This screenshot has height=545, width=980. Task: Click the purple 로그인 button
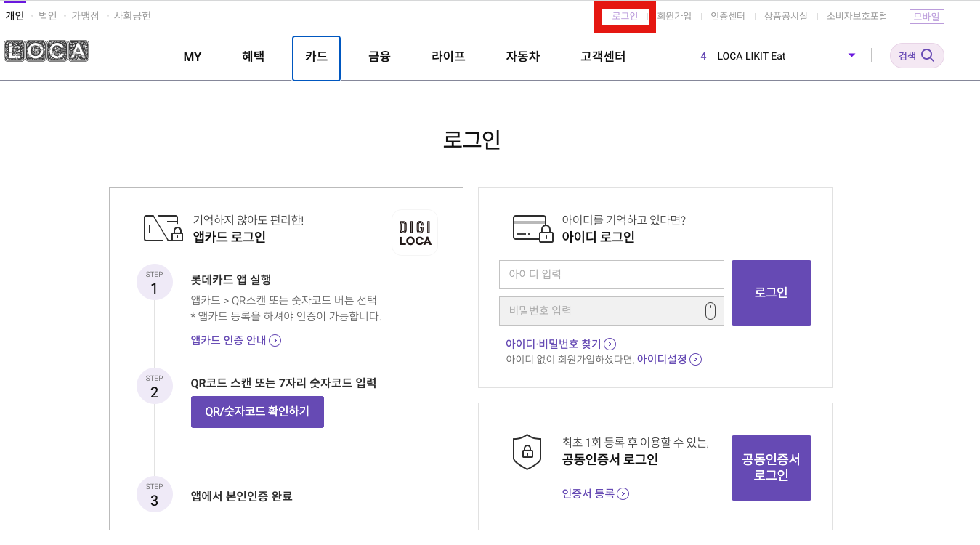click(771, 293)
